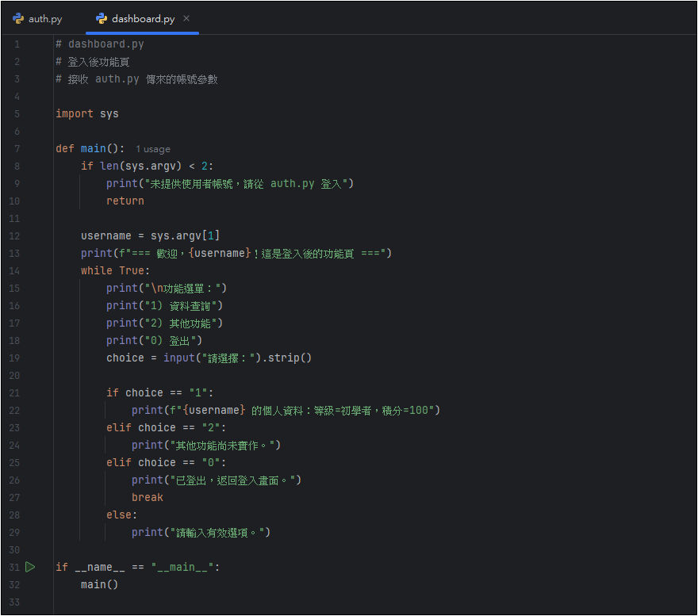The image size is (698, 616).
Task: Click sys.argv[1] in the username assignment
Action: (x=185, y=235)
